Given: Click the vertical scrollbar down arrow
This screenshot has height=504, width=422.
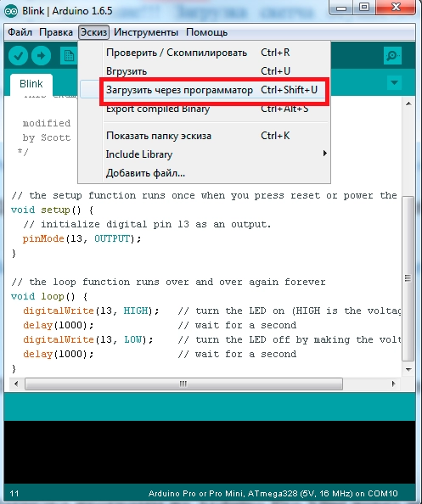Looking at the screenshot, I should click(408, 370).
